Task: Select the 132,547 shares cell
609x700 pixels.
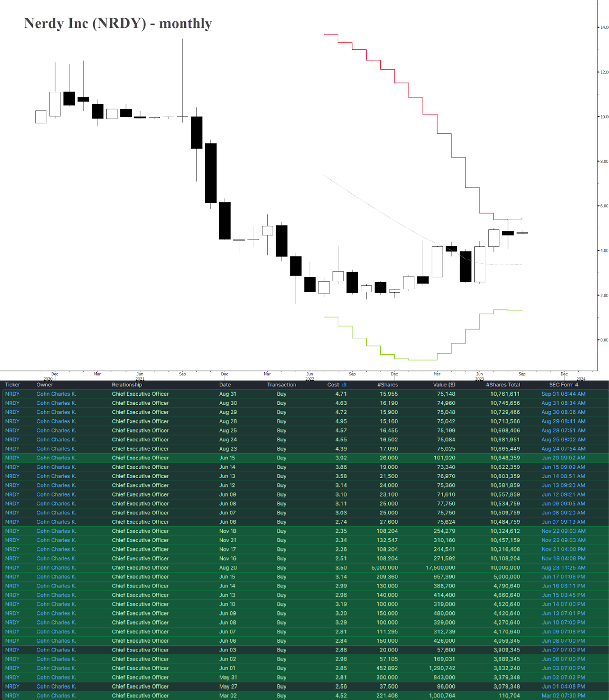Action: 387,540
